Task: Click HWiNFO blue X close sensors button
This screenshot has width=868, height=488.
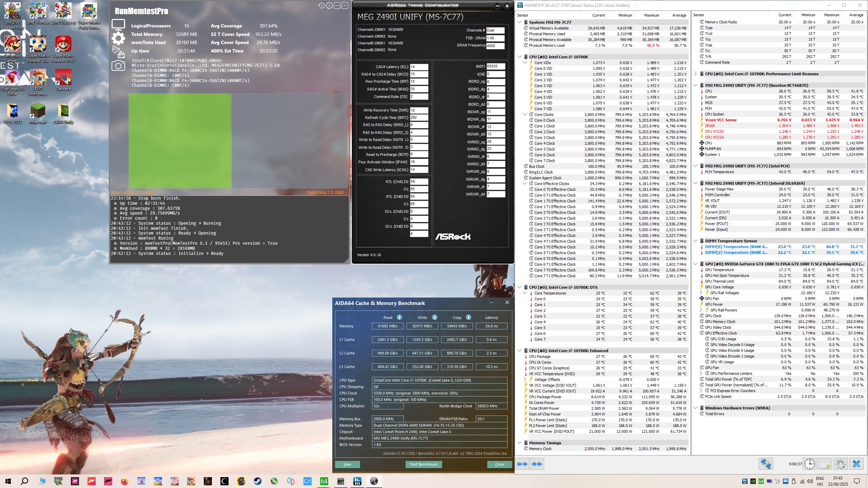Action: (x=856, y=464)
